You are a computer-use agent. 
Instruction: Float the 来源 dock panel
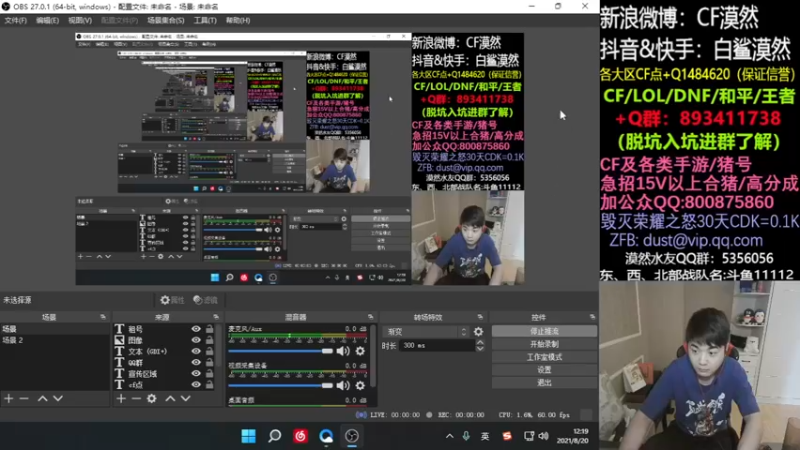[216, 317]
